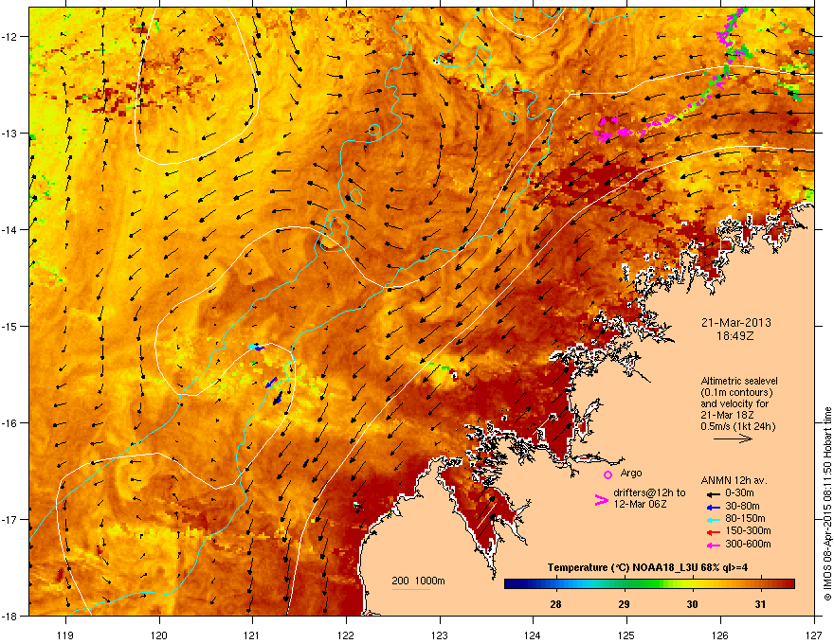Click the 'and velocity for' text line
The height and width of the screenshot is (644, 834).
(x=734, y=403)
